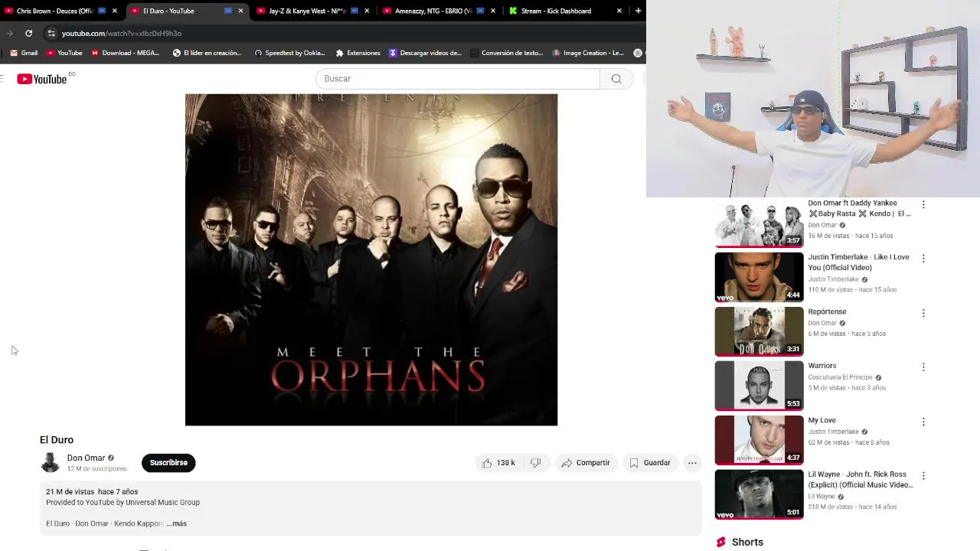Image resolution: width=980 pixels, height=551 pixels.
Task: Close the El Duro - YouTube tab
Action: [240, 11]
